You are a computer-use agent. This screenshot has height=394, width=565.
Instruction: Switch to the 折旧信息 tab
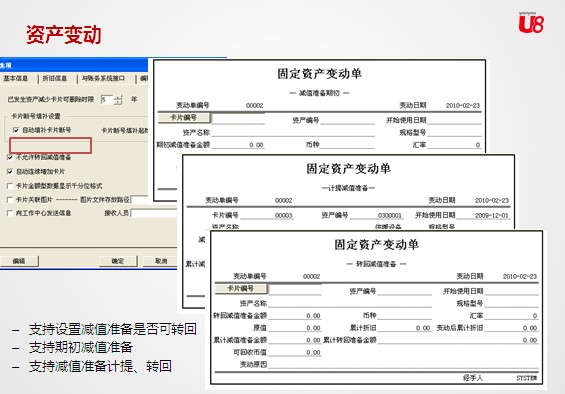[x=56, y=78]
